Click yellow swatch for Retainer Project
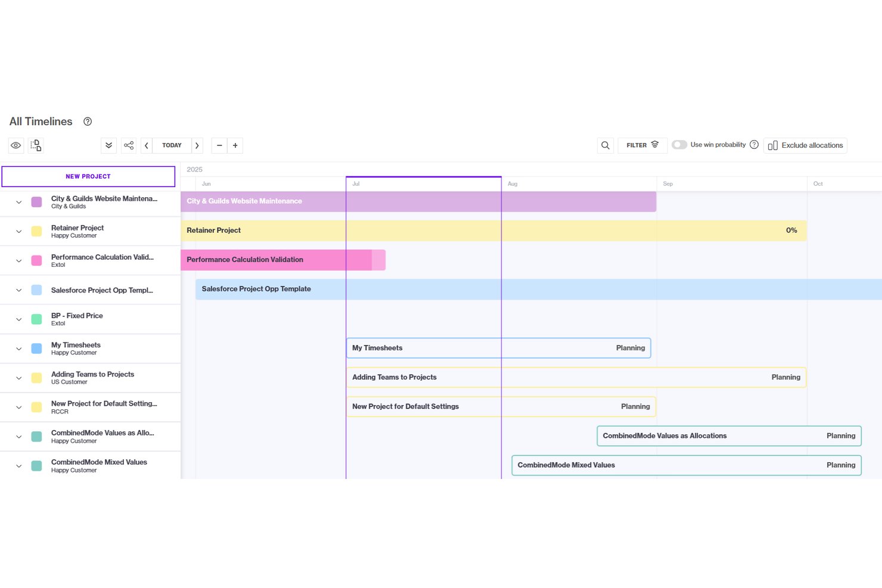This screenshot has height=588, width=882. point(36,231)
